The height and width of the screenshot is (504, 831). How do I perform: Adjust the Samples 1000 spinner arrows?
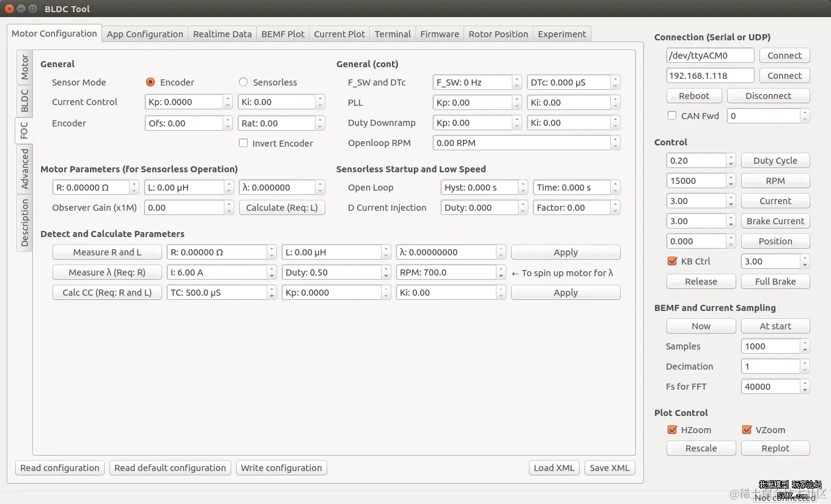(805, 346)
